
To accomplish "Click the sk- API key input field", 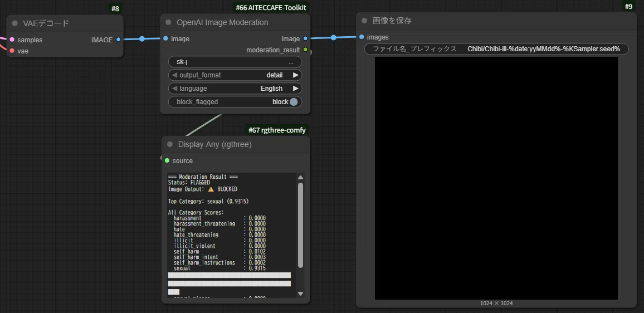I will coord(235,62).
